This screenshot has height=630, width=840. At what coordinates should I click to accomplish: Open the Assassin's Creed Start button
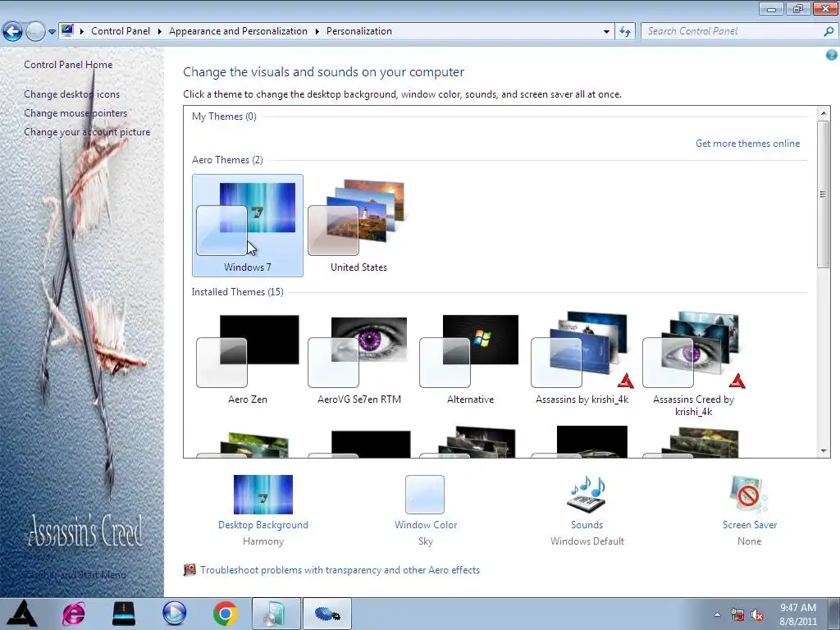pyautogui.click(x=21, y=614)
